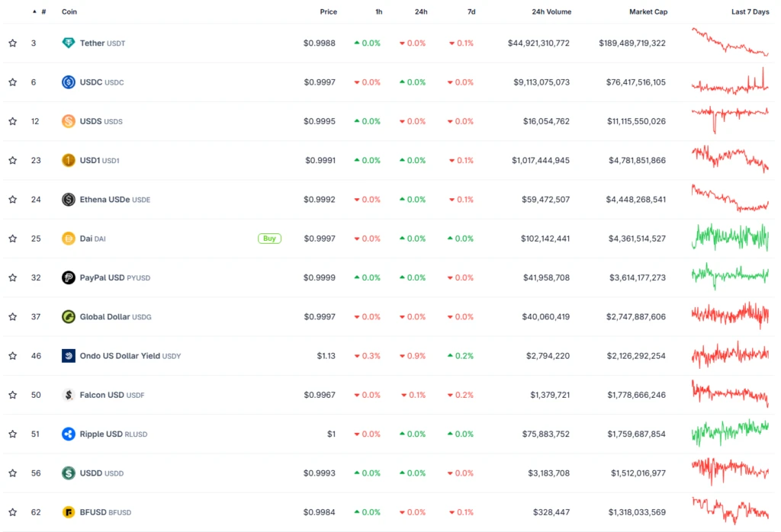Click Ondo price $1.13
This screenshot has height=532, width=781.
[x=326, y=356]
